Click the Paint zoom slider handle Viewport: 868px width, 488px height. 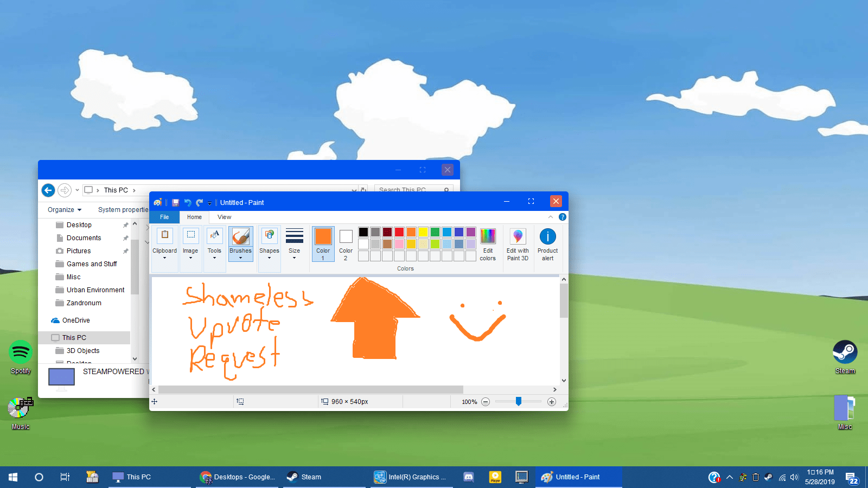[x=519, y=401]
